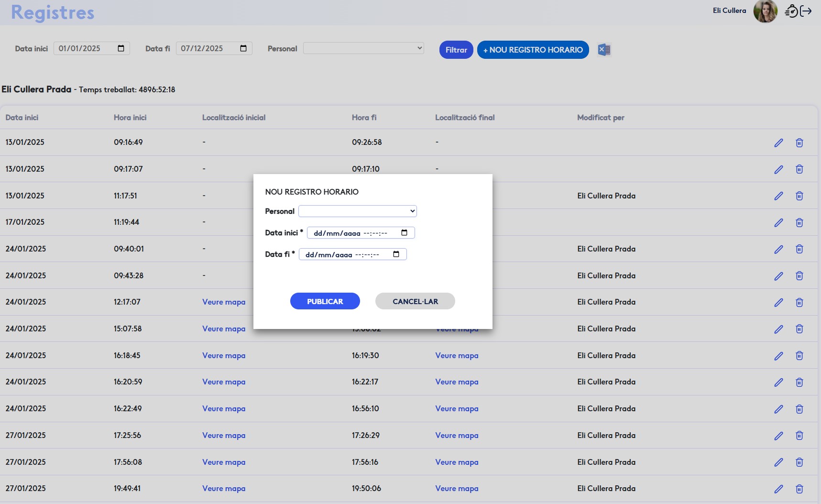This screenshot has height=504, width=821.
Task: Delete the 13/01/2025 09:17:07 record
Action: (x=799, y=169)
